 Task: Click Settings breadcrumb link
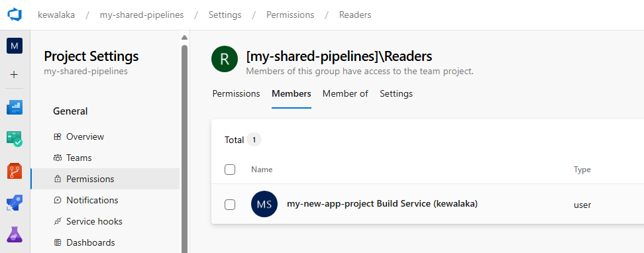coord(225,15)
